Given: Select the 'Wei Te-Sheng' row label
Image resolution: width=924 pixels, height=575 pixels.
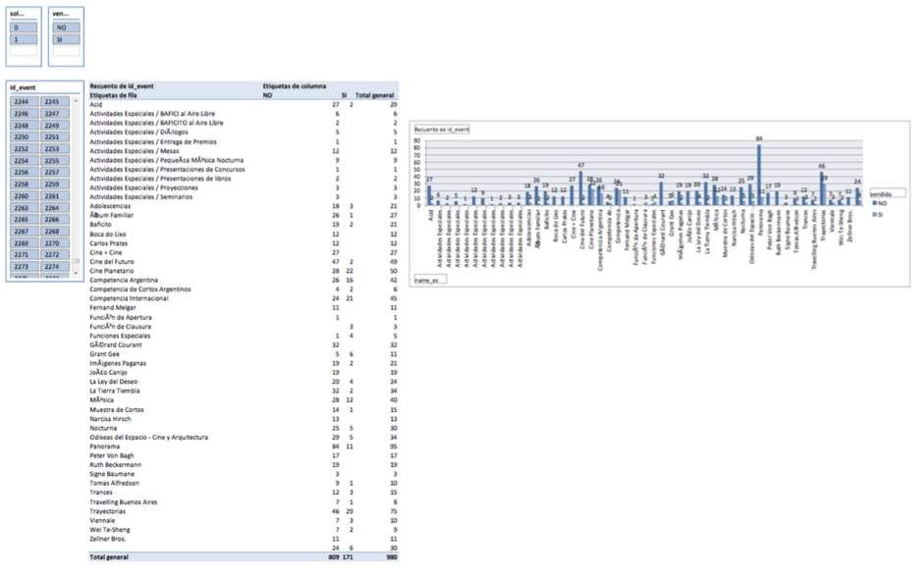Looking at the screenshot, I should tap(110, 530).
